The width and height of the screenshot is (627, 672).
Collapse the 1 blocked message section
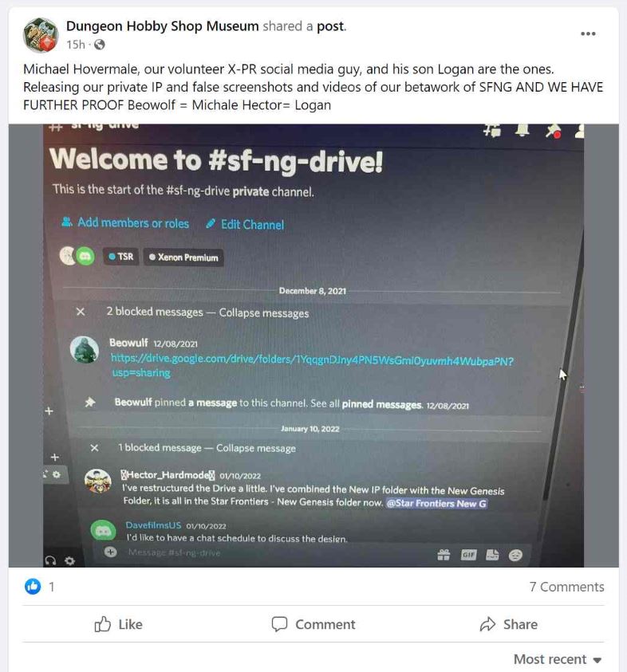(94, 448)
